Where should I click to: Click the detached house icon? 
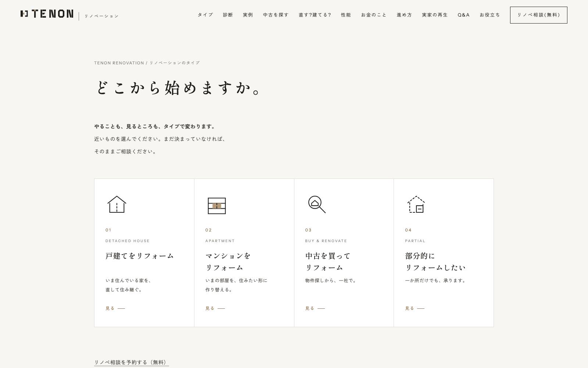[x=117, y=204]
